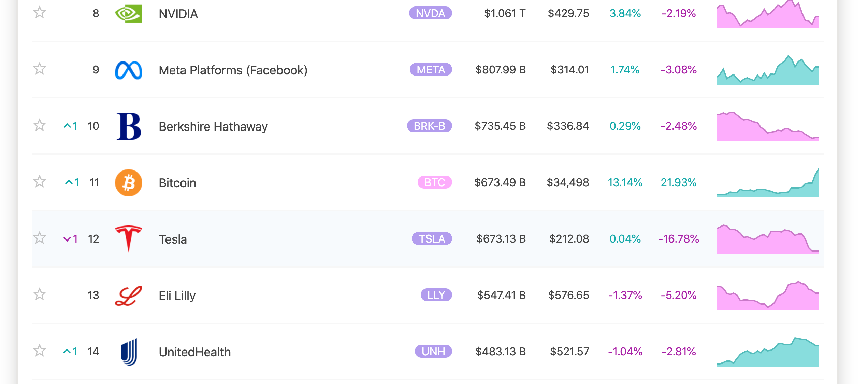Click the NVIDIA logo icon
This screenshot has height=384, width=868.
coord(129,14)
